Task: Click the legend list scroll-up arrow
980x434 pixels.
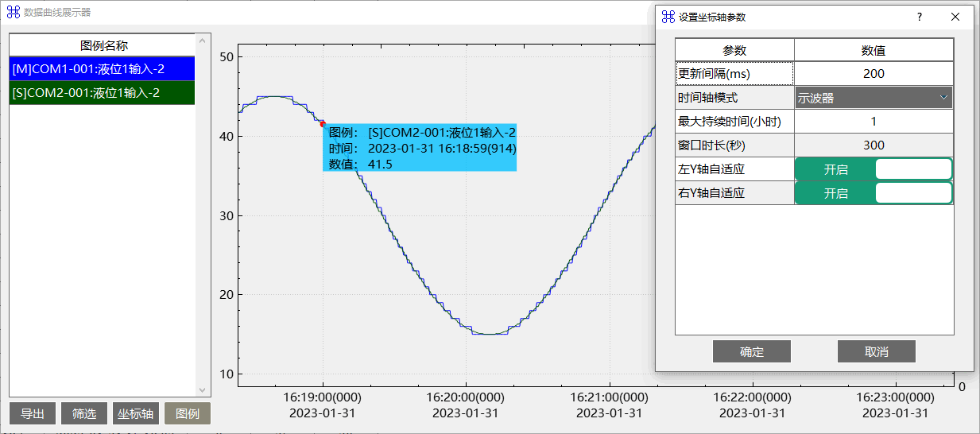Action: [x=202, y=41]
